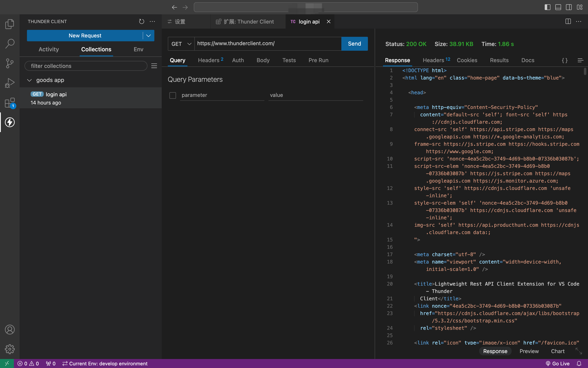Open notifications bell in status bar
The height and width of the screenshot is (368, 588).
point(579,363)
